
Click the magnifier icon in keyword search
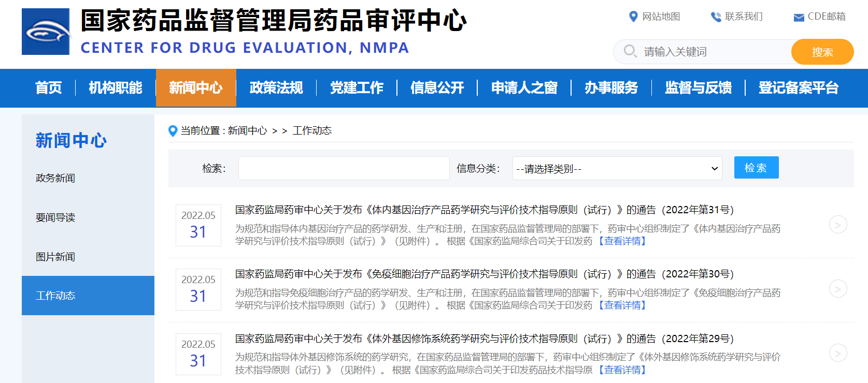click(x=630, y=51)
